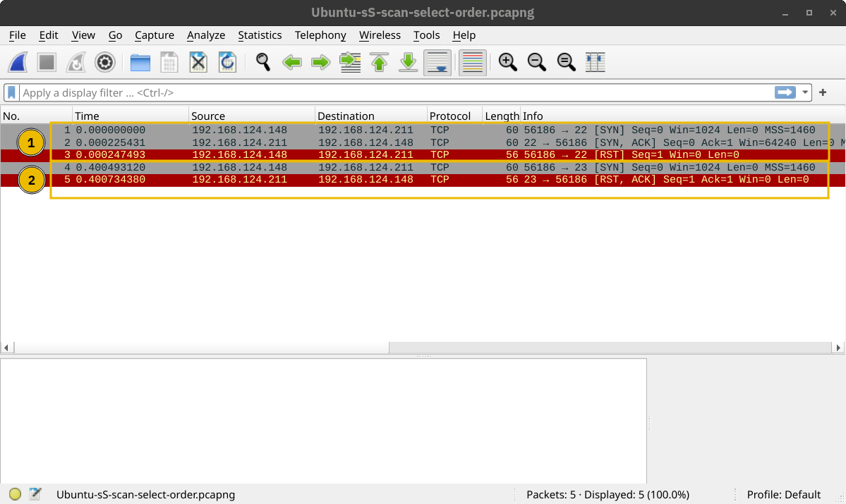Go to the first packet
The height and width of the screenshot is (504, 846).
pyautogui.click(x=379, y=62)
